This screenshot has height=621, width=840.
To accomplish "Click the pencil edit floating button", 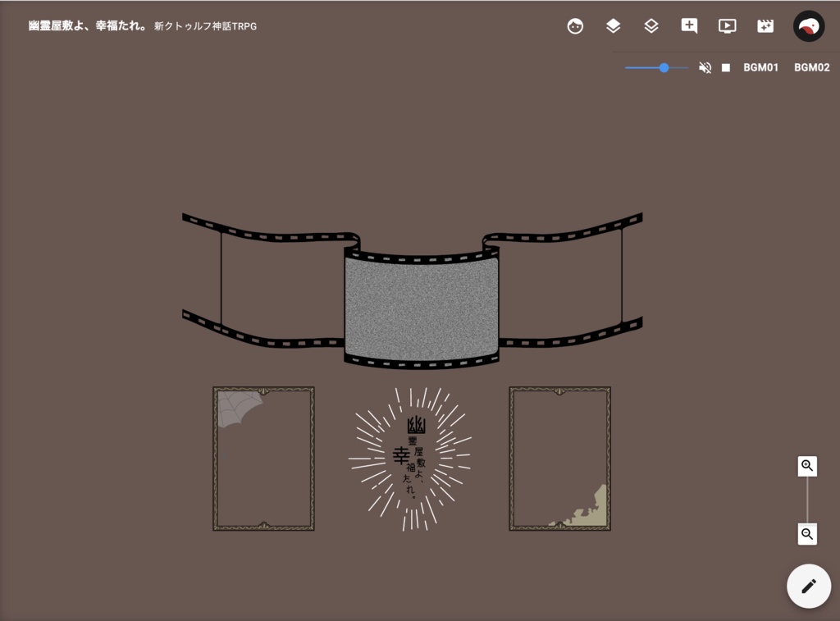I will pyautogui.click(x=808, y=586).
